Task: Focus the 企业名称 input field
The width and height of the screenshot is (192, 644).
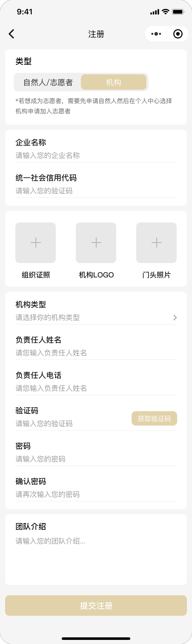Action: [x=96, y=155]
